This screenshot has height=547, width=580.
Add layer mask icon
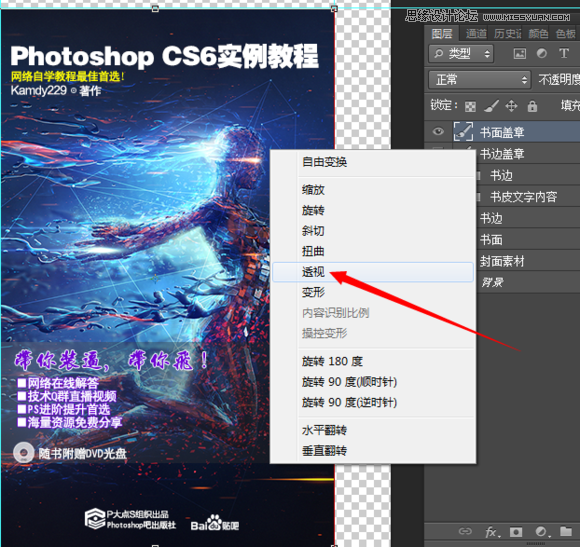tap(516, 532)
